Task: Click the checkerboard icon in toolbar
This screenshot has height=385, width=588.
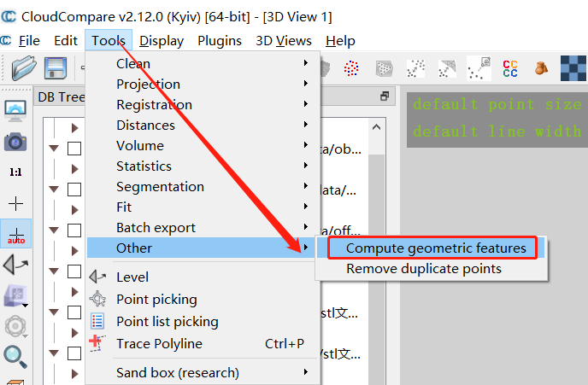Action: tap(573, 67)
